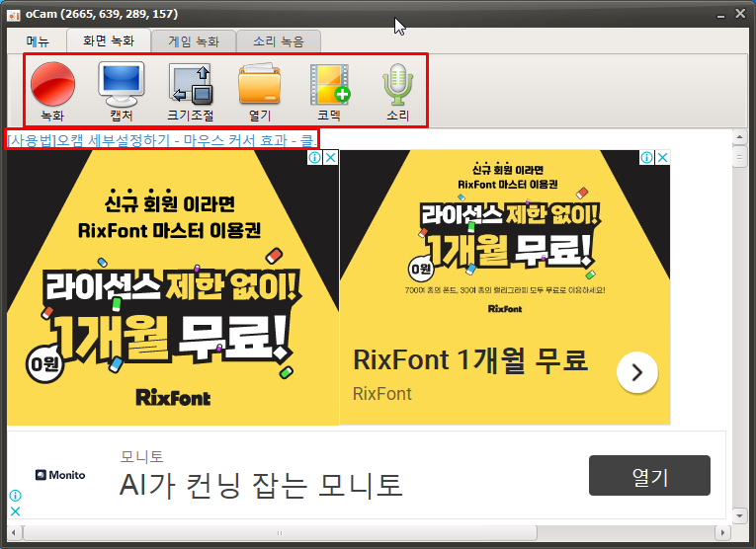Switch to the 소리 녹음 tab

279,41
